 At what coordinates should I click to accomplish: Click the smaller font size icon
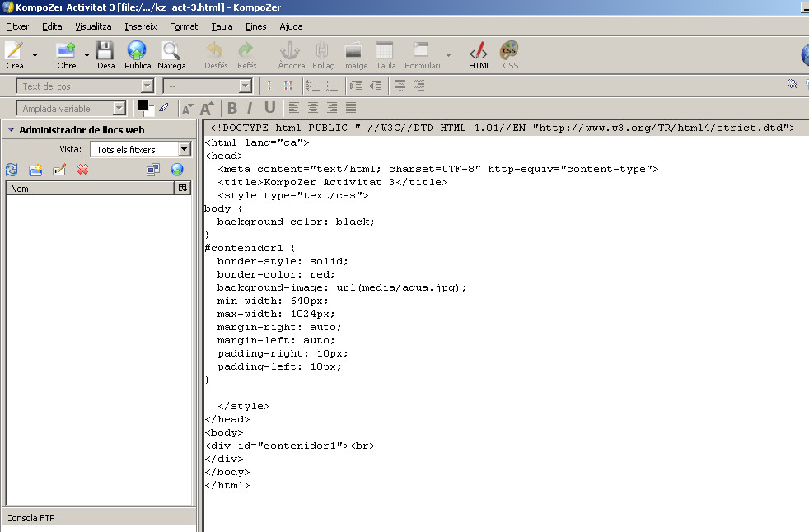pos(187,109)
